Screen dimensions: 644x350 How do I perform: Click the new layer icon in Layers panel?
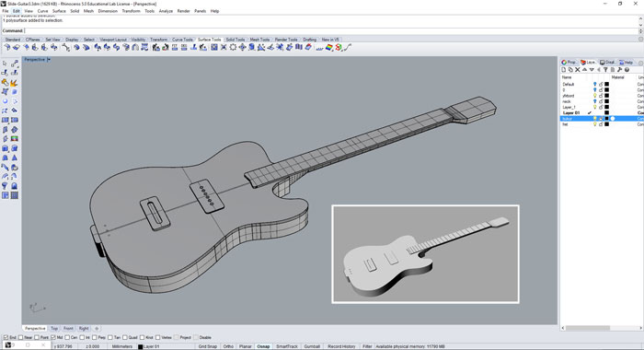click(x=564, y=70)
